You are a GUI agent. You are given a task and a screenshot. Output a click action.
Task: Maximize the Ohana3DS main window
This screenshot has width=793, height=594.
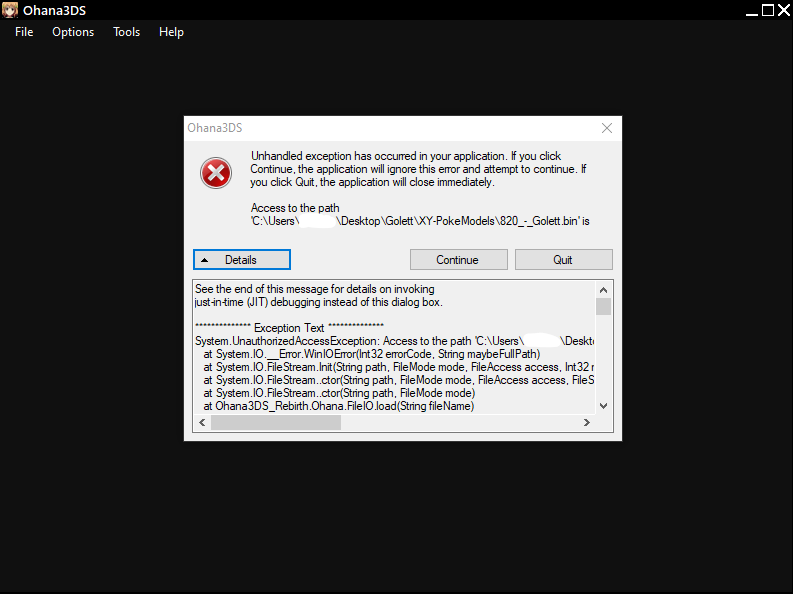[x=768, y=10]
